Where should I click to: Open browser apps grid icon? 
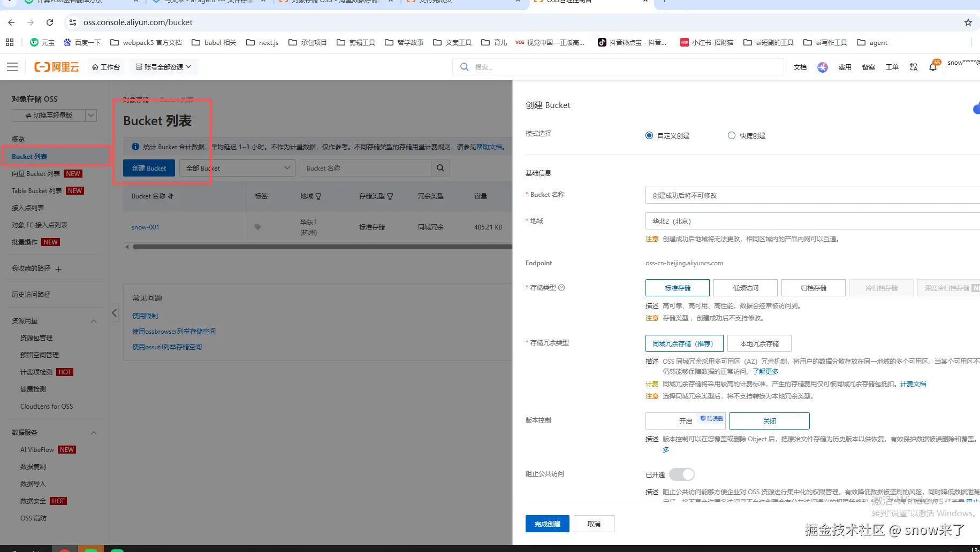[x=10, y=42]
